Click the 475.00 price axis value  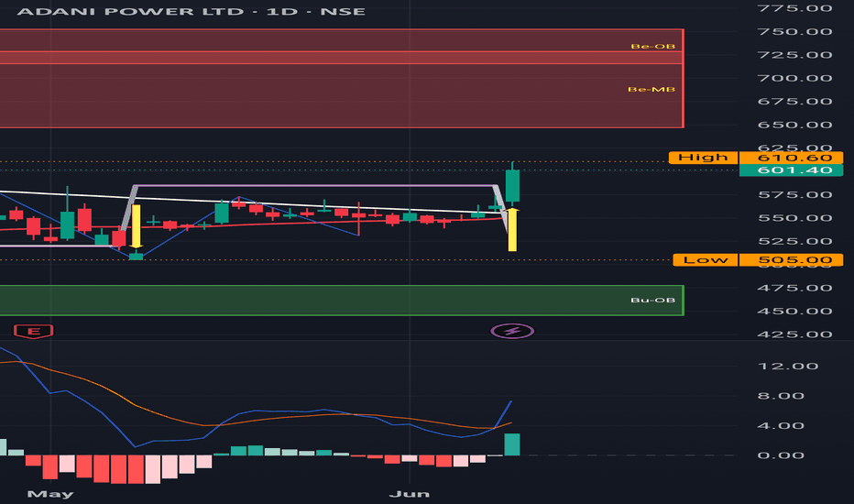point(794,288)
